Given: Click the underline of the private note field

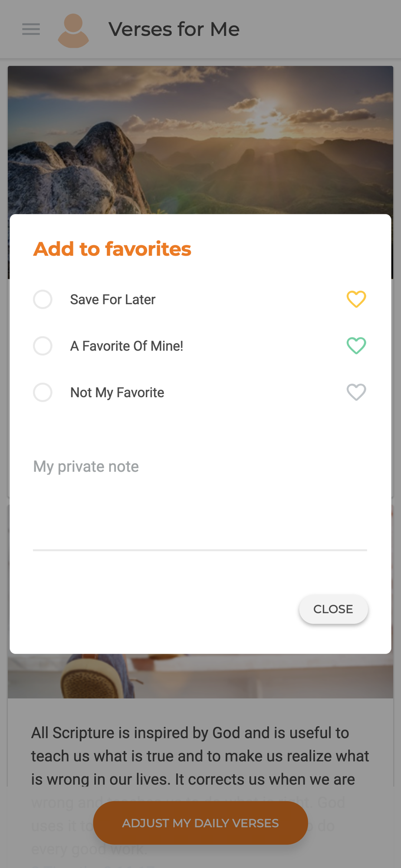Looking at the screenshot, I should [x=200, y=550].
